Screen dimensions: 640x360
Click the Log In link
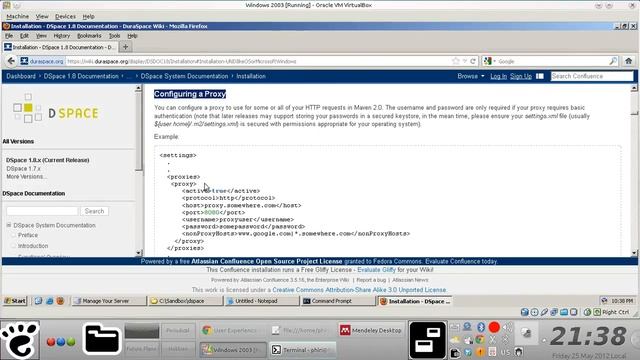498,76
